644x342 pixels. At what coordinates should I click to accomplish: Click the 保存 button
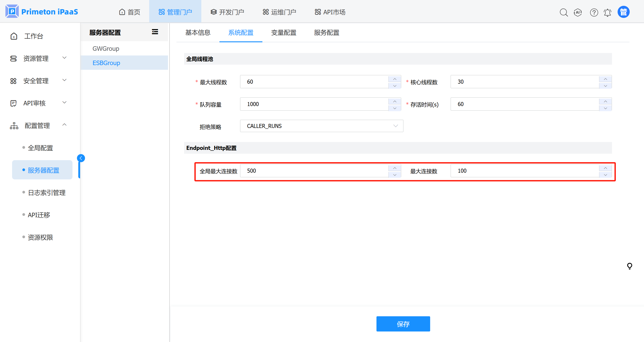pyautogui.click(x=403, y=324)
